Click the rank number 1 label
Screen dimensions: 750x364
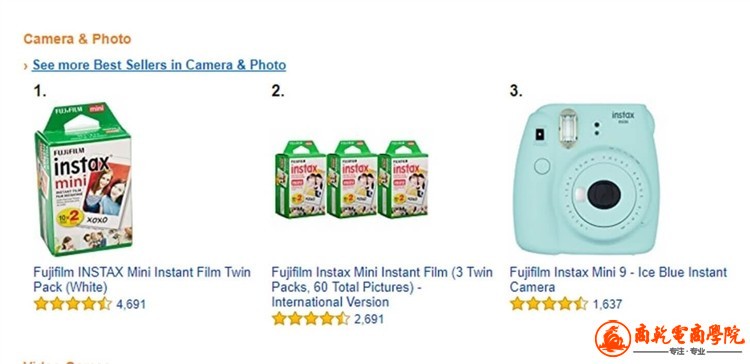click(x=40, y=91)
